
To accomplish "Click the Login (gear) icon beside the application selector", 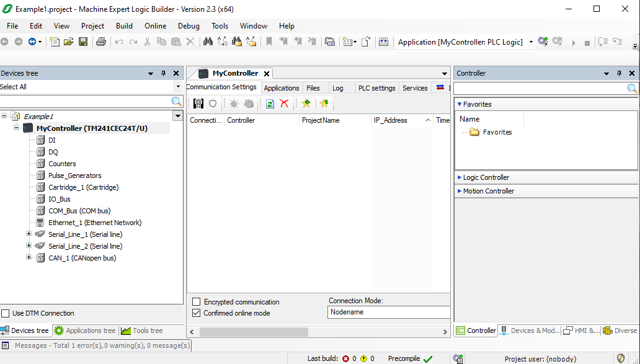I will 543,42.
